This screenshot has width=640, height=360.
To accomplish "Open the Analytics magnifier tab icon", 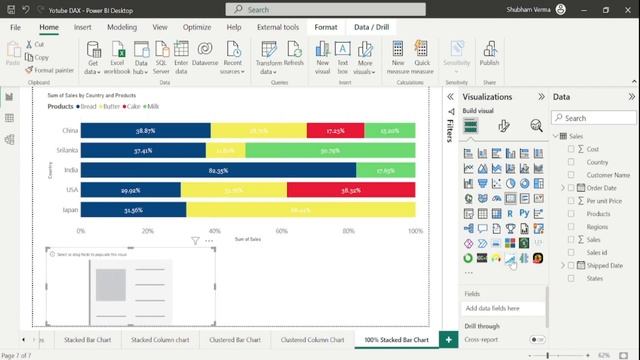I will 536,126.
